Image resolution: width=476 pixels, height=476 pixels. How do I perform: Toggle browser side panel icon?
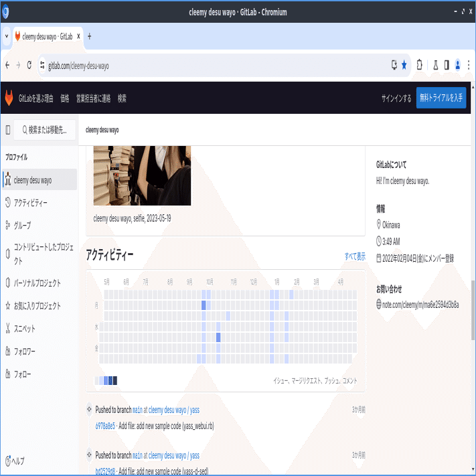[447, 65]
